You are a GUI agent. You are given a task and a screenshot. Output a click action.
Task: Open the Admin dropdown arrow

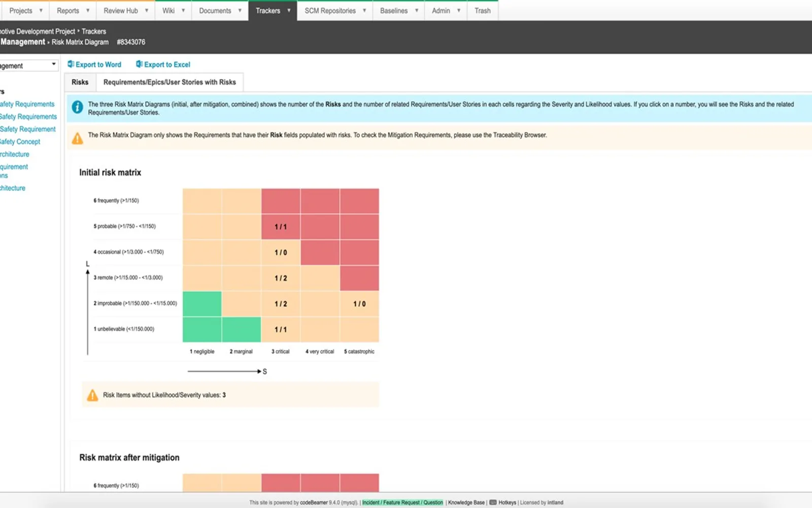[x=459, y=11]
